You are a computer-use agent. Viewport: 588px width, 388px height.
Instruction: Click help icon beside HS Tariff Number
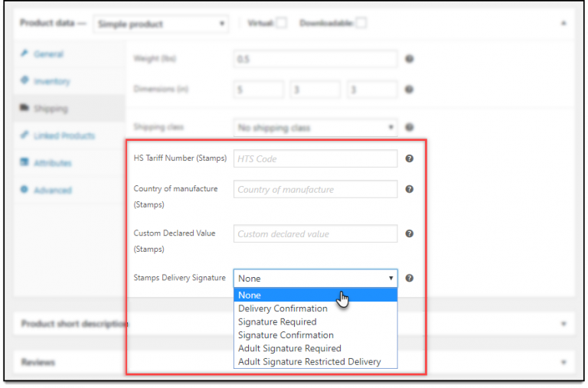[x=409, y=158]
